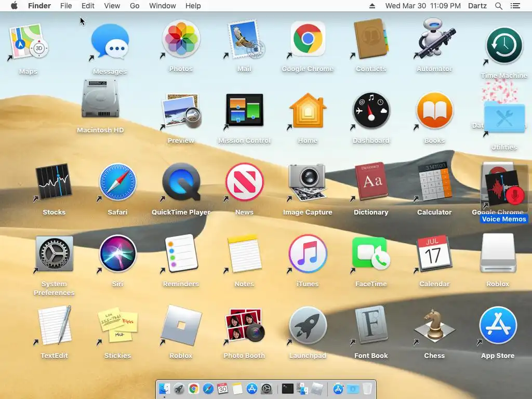Select the Preview desktop icon

181,111
